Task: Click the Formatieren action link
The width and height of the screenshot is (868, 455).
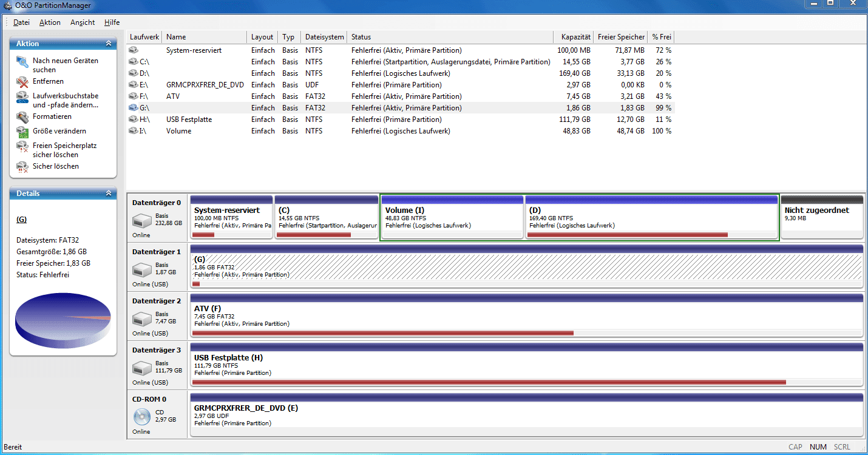Action: click(x=52, y=116)
